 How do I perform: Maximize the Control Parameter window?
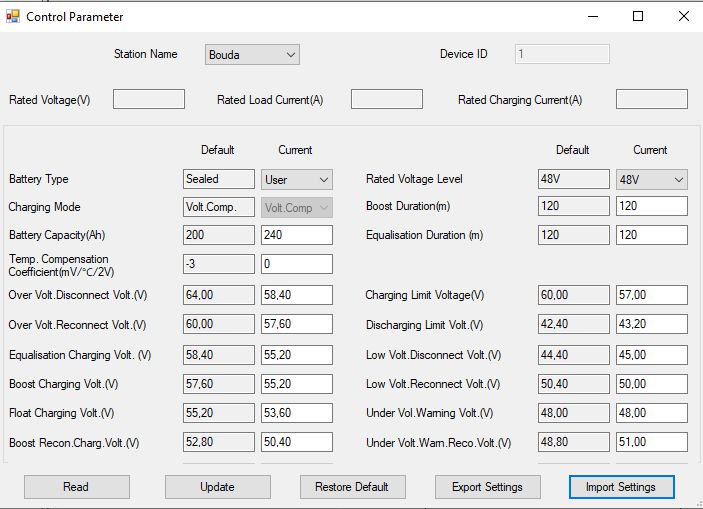(x=638, y=16)
